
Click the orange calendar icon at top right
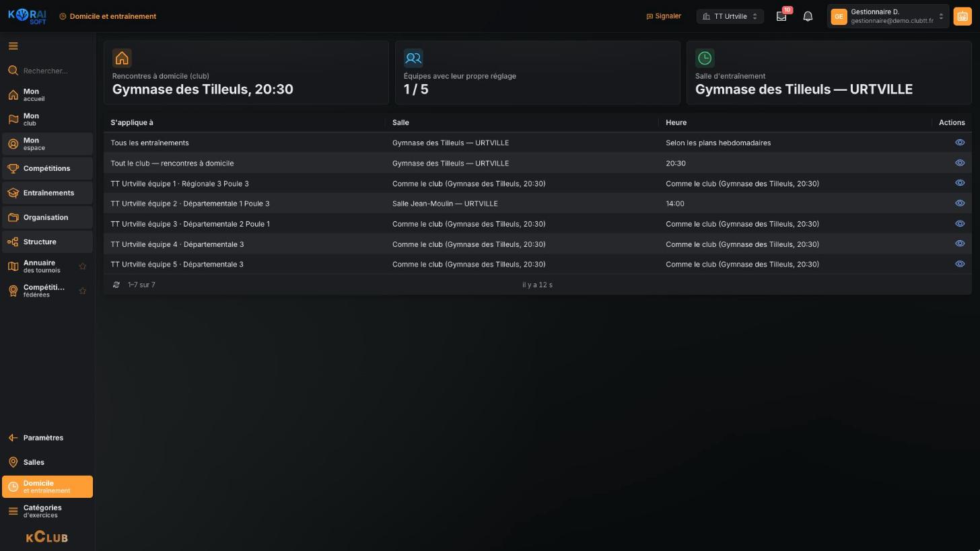(963, 16)
